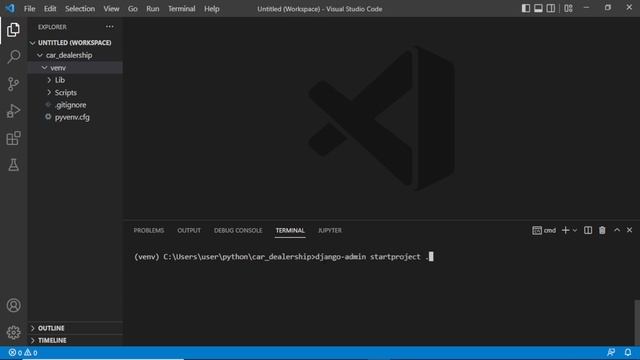Screen dimensions: 640x360
Task: Select the TERMINAL tab
Action: (x=290, y=231)
